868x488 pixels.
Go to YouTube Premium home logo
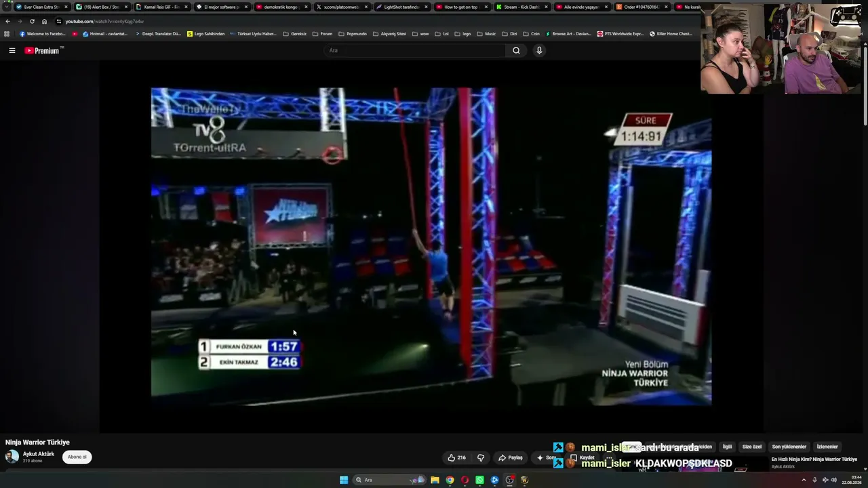pos(42,50)
